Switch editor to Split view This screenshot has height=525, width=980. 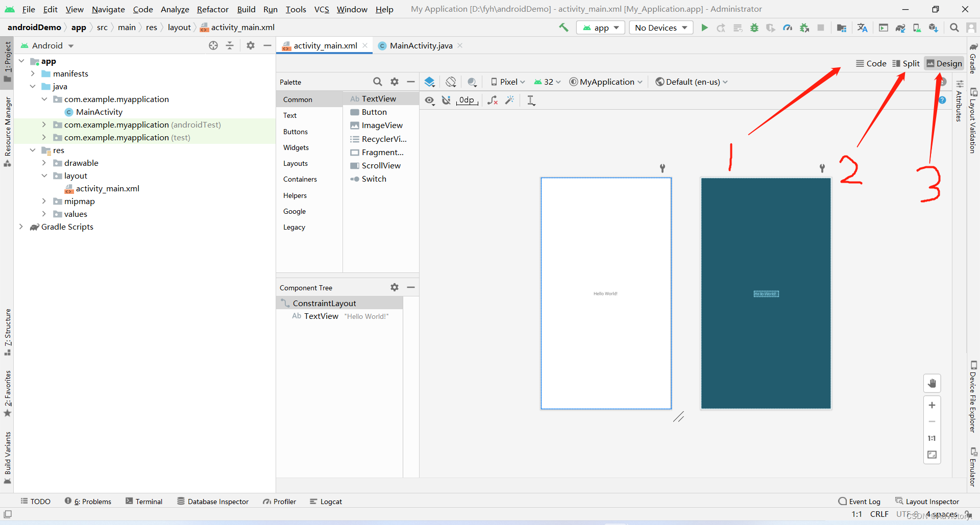(x=906, y=63)
